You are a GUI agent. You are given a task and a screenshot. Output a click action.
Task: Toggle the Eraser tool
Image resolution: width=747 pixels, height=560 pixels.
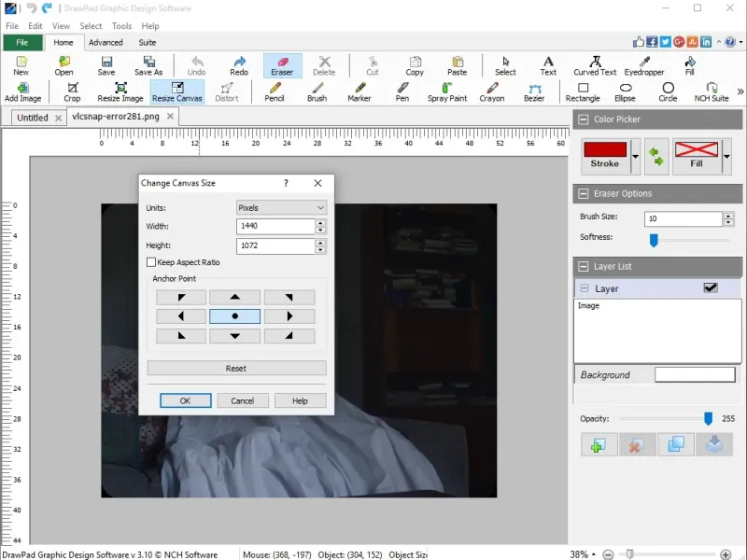(x=282, y=65)
